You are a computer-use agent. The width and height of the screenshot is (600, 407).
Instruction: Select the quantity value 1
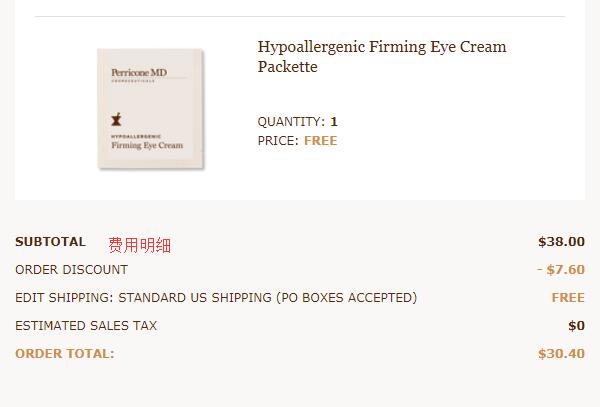coord(334,122)
